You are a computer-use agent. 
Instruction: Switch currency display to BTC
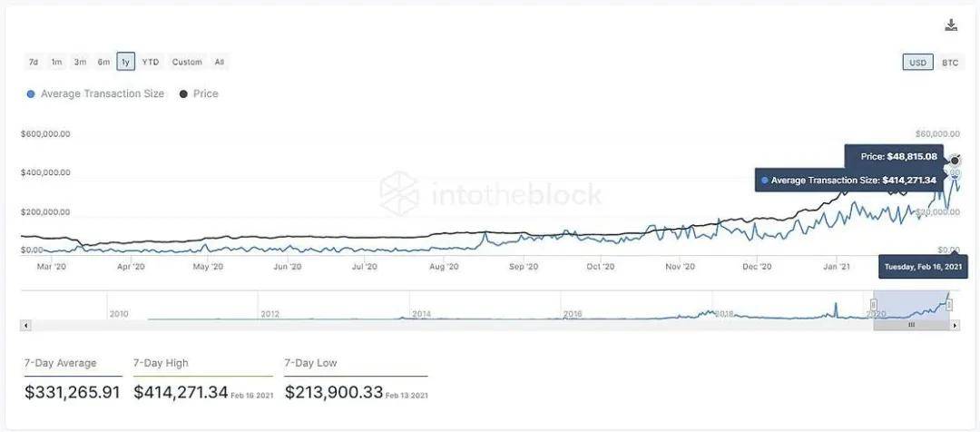pos(949,63)
